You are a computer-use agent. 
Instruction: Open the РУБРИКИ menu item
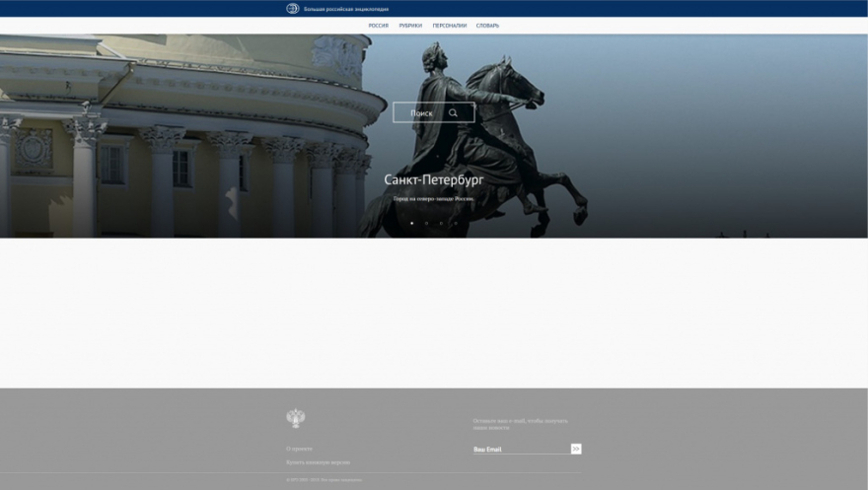(x=410, y=26)
